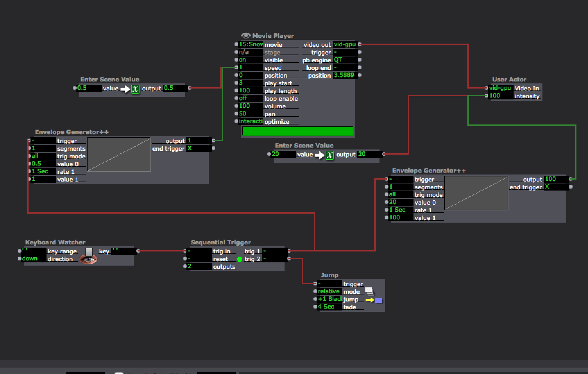Click the pan value 50

[x=251, y=114]
